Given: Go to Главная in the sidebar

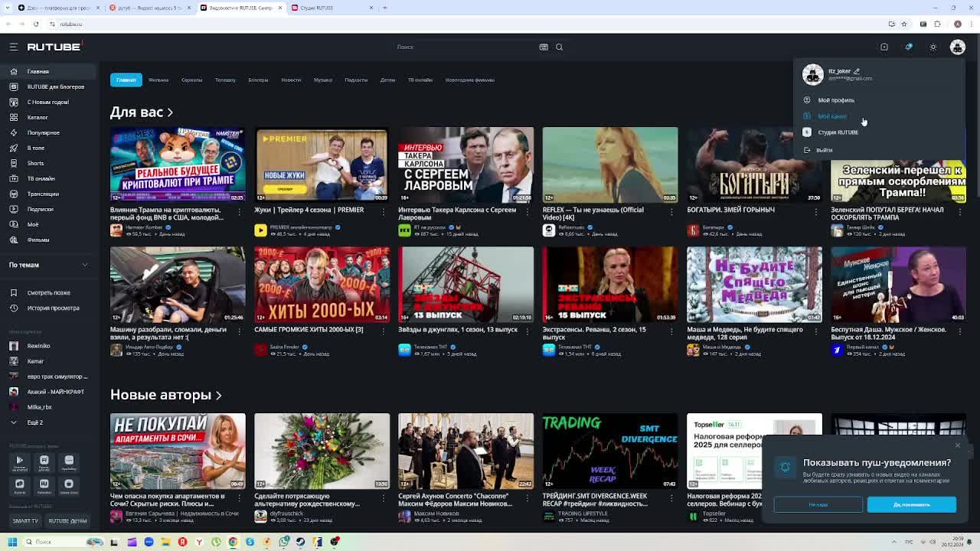Looking at the screenshot, I should coord(38,71).
